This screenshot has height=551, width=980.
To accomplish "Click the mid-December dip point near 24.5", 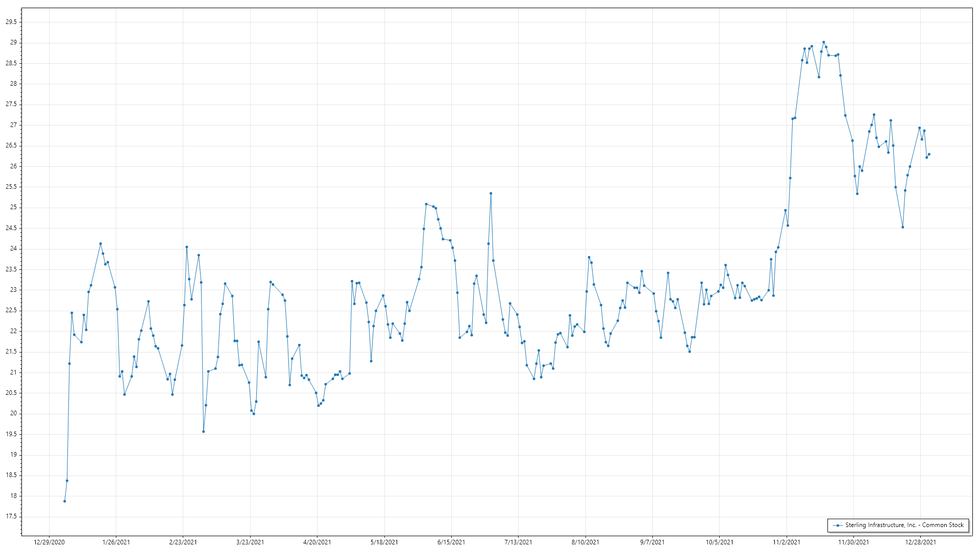I will (x=902, y=227).
